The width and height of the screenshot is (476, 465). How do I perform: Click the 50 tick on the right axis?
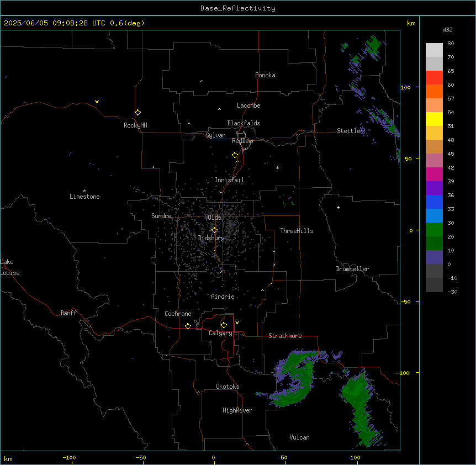coord(408,158)
